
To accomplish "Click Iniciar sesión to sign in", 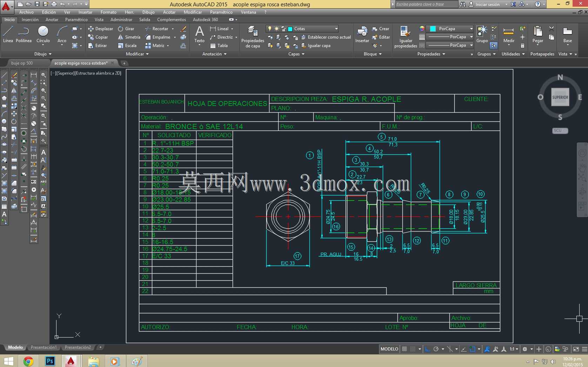I will point(487,5).
